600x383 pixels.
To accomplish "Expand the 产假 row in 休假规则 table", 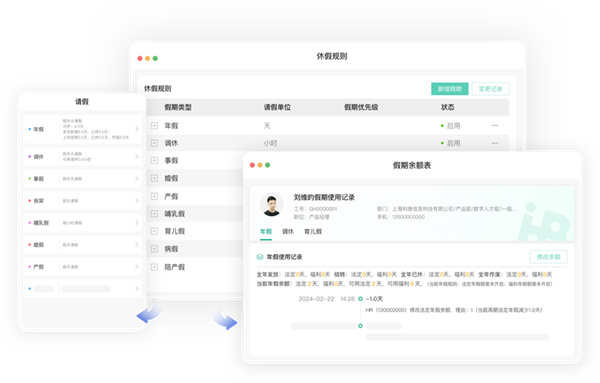I will [x=154, y=196].
